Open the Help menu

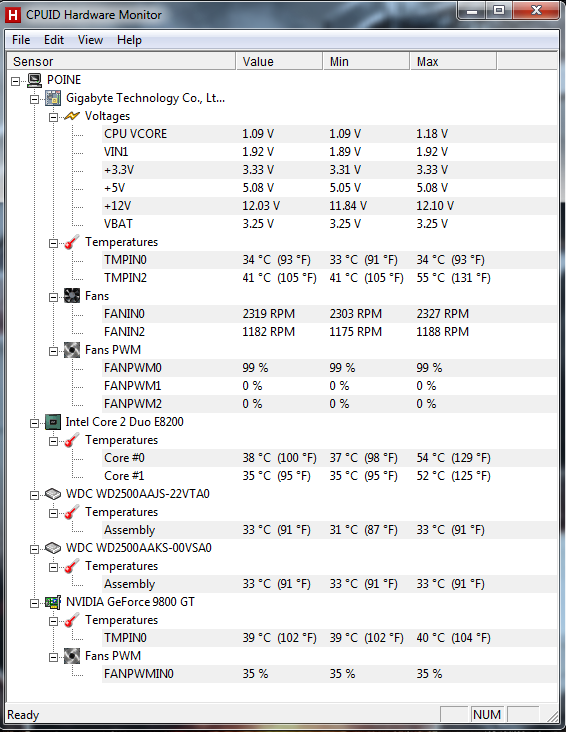pos(129,40)
